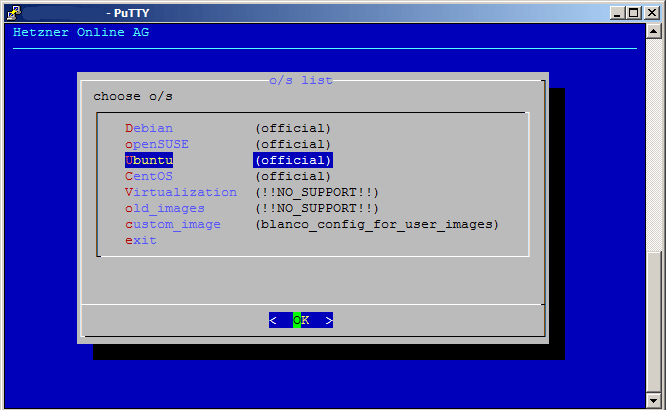Open the PuTTY system menu icon

pos(14,13)
